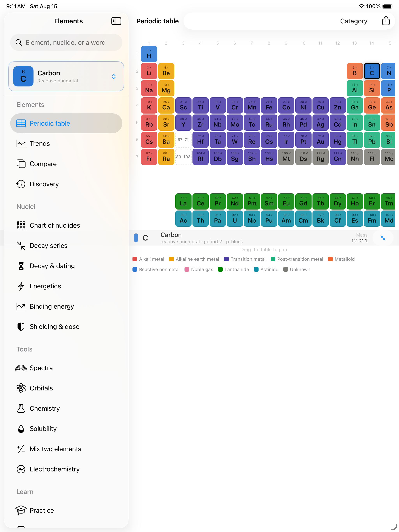Select the Silicon (Si) tile
Screen dimensions: 399x532
(372, 88)
